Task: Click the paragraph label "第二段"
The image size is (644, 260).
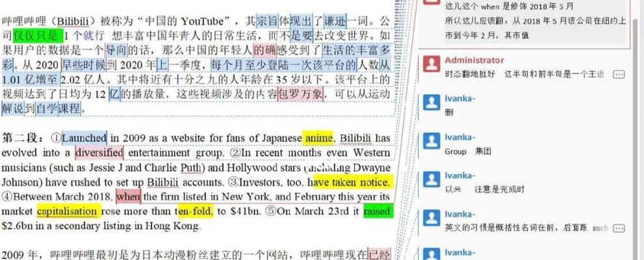Action: click(21, 138)
